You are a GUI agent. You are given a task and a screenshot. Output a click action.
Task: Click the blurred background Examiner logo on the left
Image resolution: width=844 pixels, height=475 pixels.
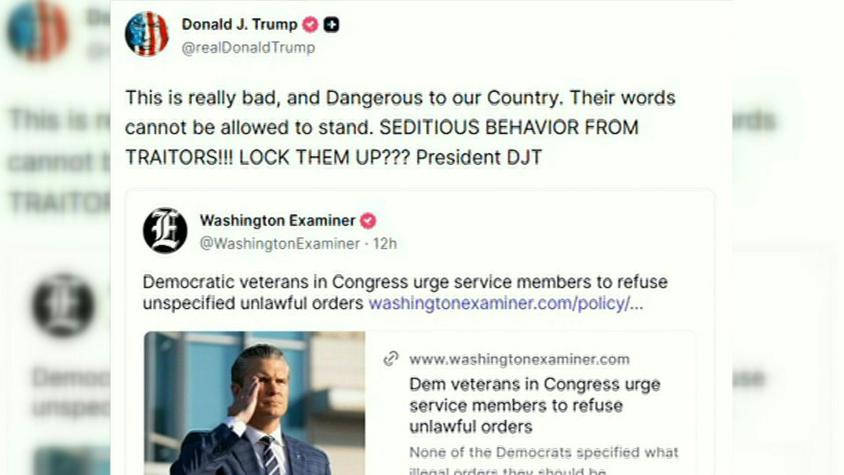(x=63, y=305)
